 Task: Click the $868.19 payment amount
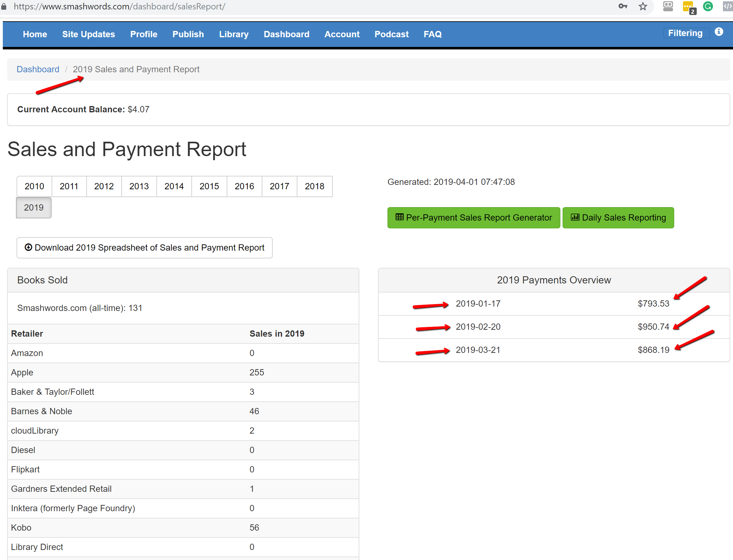click(x=653, y=350)
